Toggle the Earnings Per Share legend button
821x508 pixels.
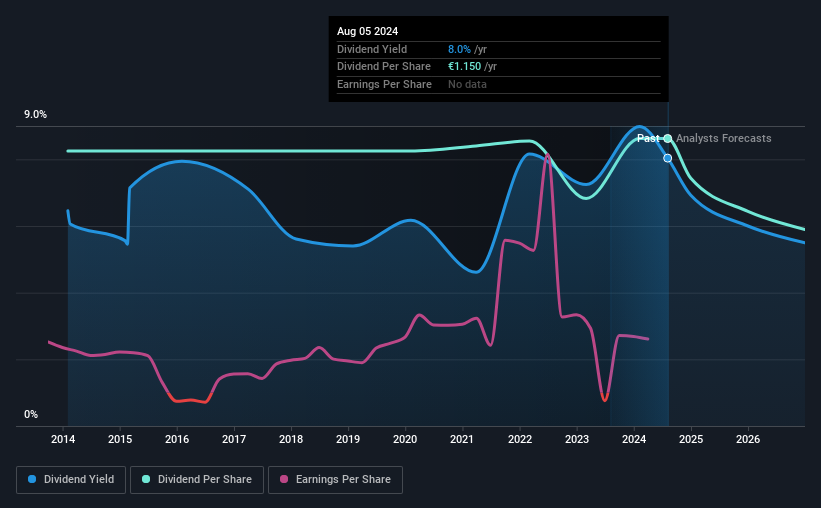pos(335,480)
